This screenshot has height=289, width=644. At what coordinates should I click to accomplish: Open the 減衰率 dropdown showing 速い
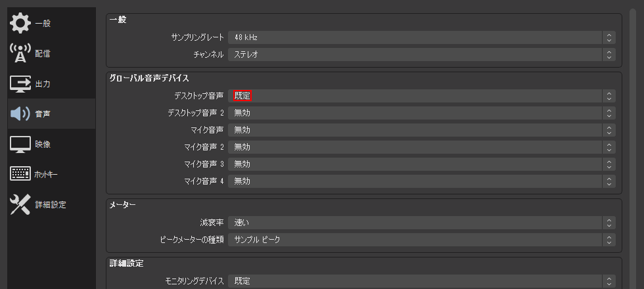pos(422,223)
